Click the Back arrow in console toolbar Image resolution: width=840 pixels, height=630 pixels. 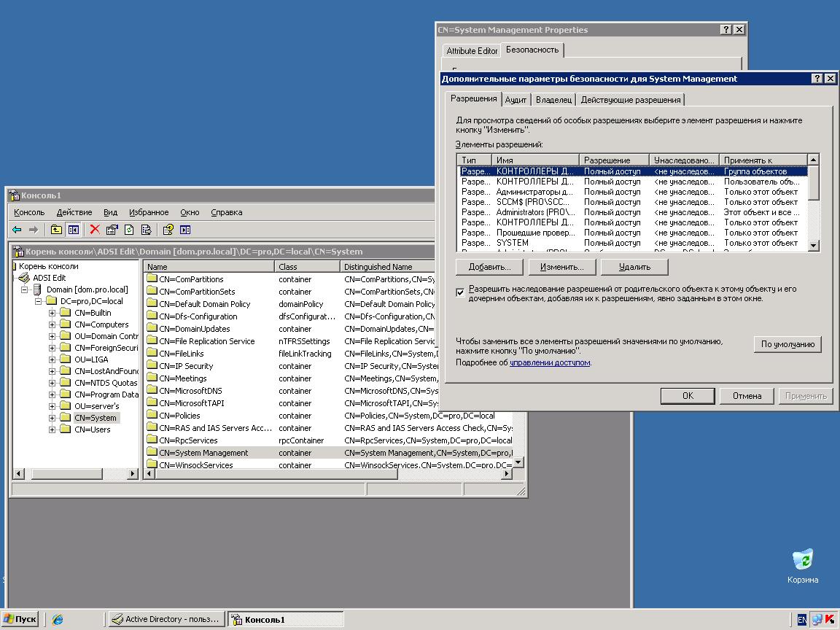[x=17, y=230]
